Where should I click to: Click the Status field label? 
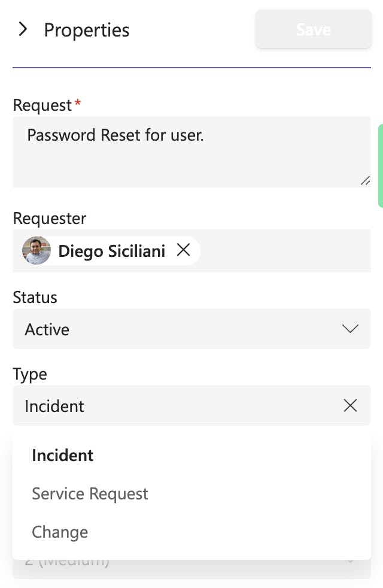pos(35,298)
